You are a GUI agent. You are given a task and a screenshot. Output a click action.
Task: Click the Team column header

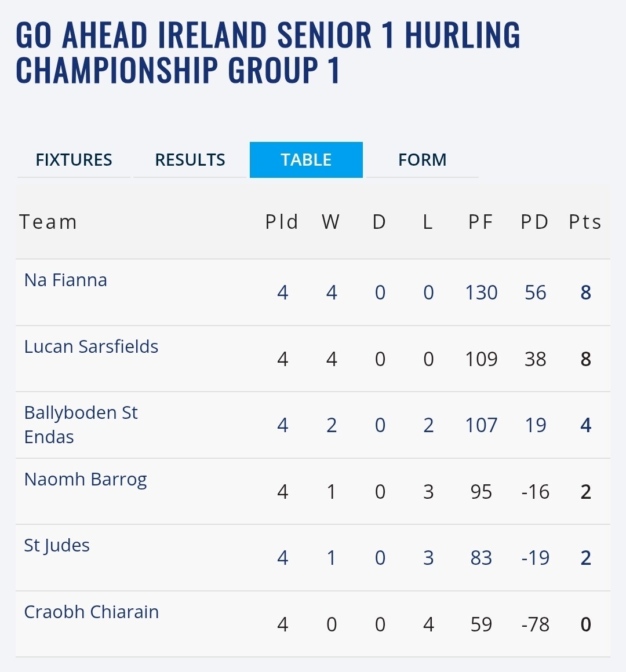pyautogui.click(x=48, y=222)
